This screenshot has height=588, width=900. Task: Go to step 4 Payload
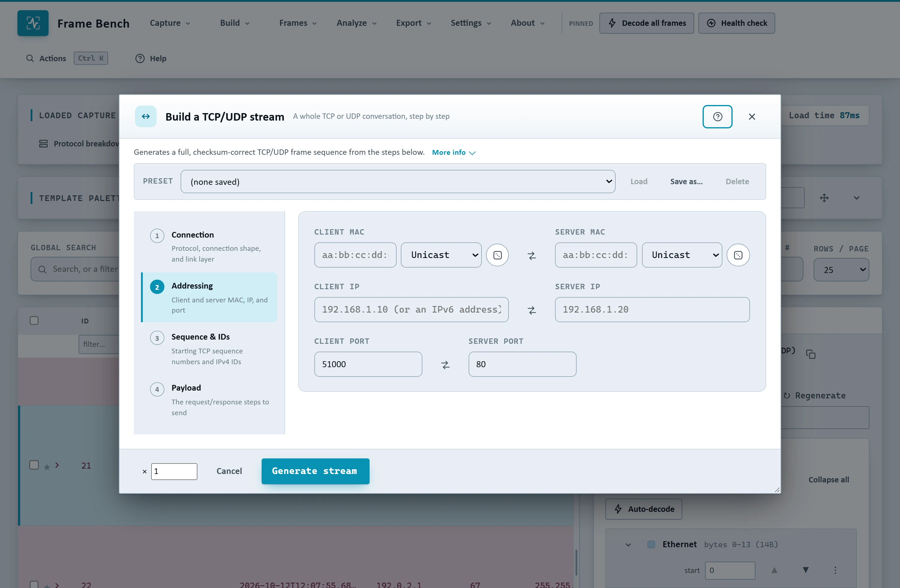209,399
